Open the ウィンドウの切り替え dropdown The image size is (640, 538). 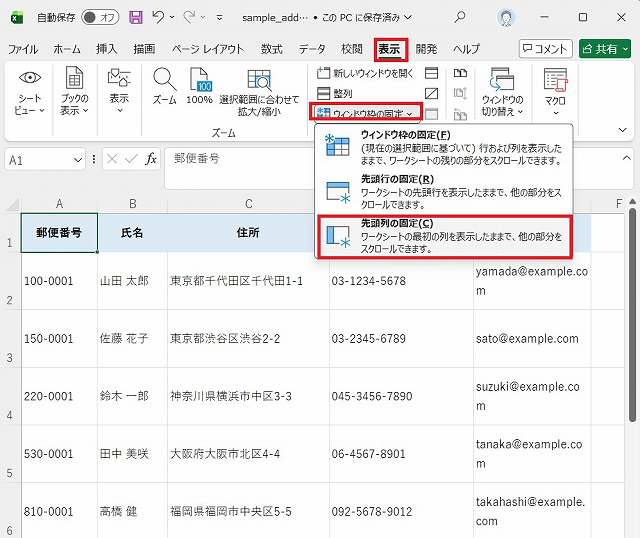(x=502, y=92)
